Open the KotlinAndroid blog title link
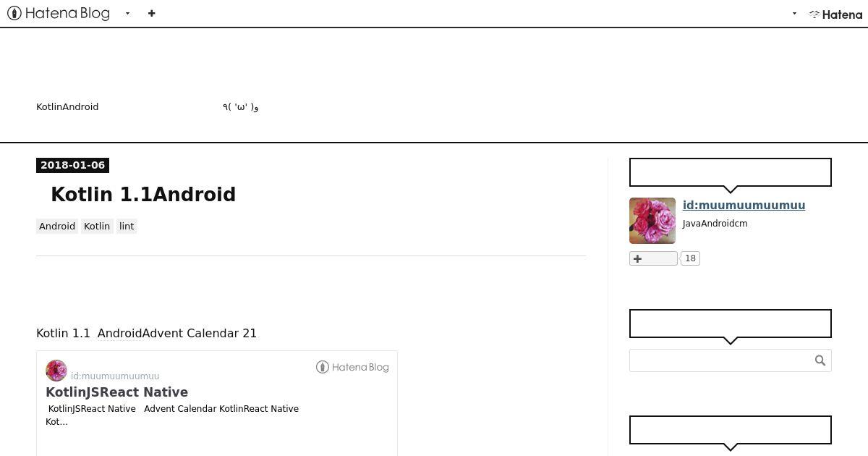Image resolution: width=868 pixels, height=456 pixels. tap(67, 106)
